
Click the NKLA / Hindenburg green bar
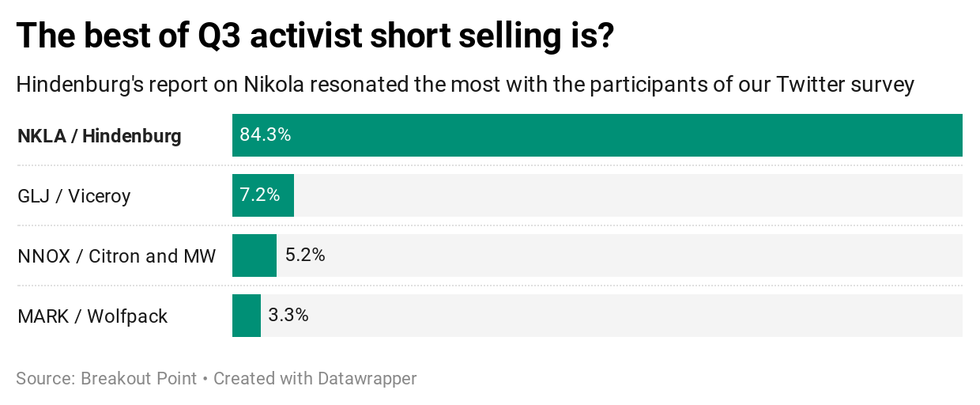point(597,135)
